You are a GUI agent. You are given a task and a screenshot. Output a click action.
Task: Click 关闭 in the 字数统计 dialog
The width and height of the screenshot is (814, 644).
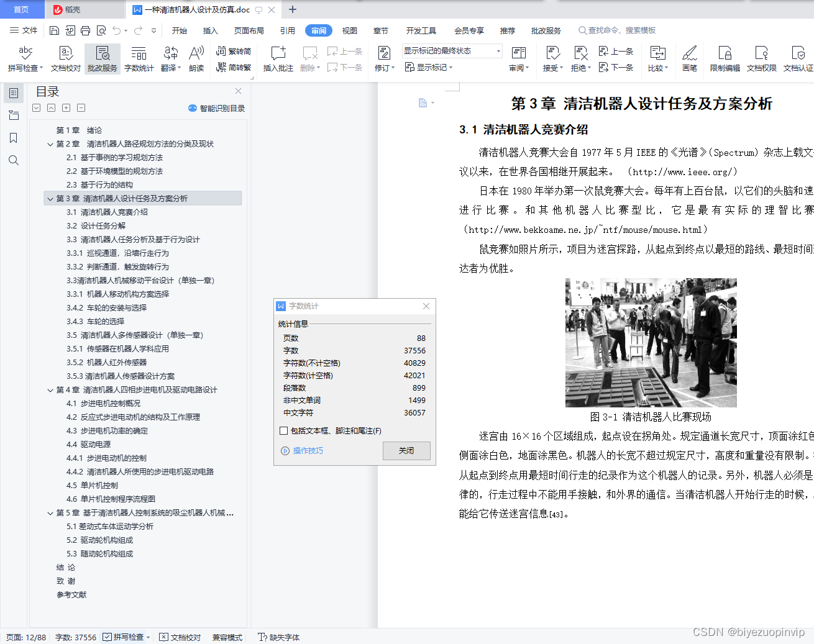pos(406,451)
